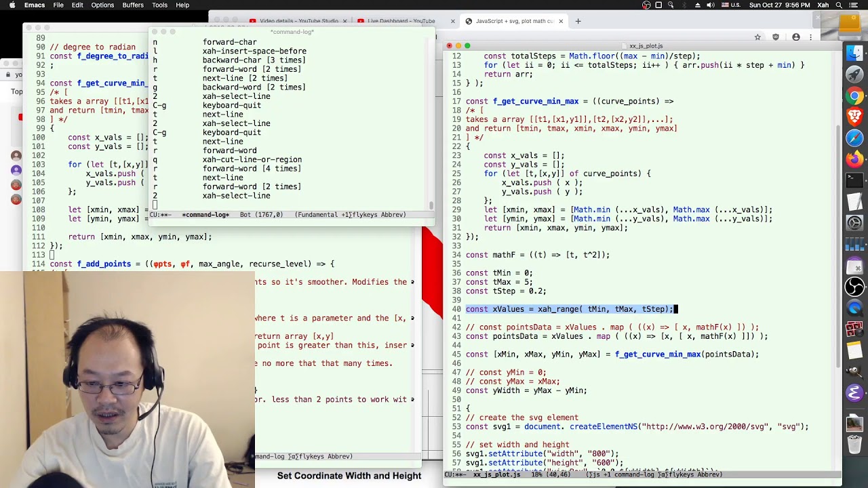Viewport: 868px width, 488px height.
Task: Open the Bluetooth menu bar icon
Action: [x=684, y=5]
